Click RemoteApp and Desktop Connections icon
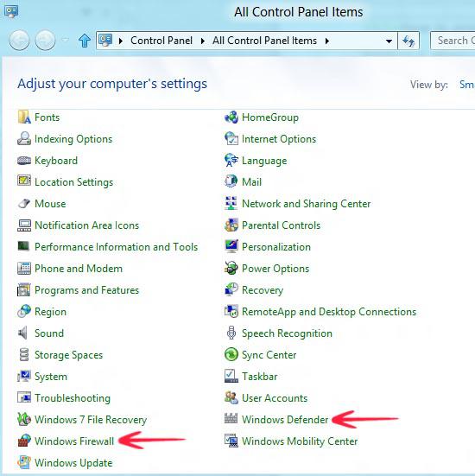This screenshot has width=475, height=476. [x=231, y=312]
